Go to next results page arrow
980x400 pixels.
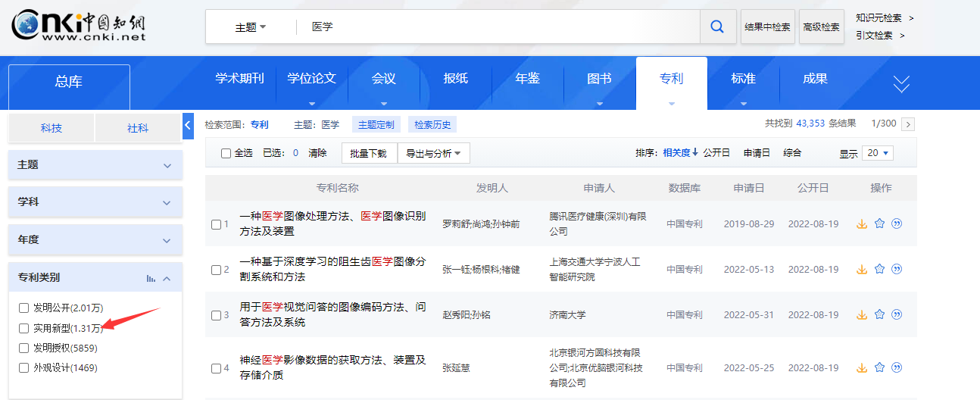908,124
